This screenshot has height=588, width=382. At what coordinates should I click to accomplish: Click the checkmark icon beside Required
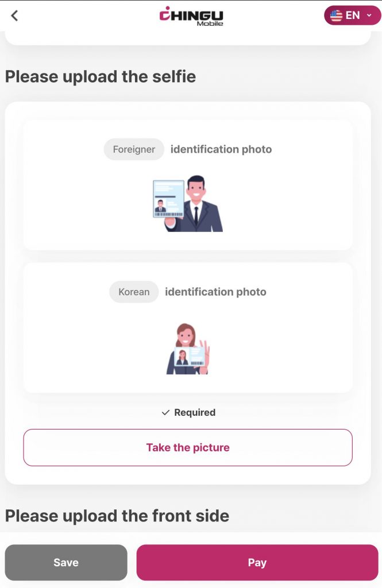coord(165,412)
